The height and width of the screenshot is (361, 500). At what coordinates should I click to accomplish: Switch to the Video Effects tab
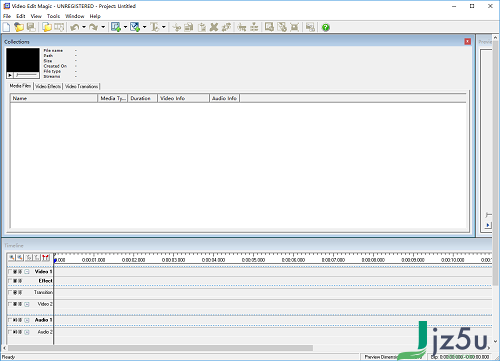(48, 86)
